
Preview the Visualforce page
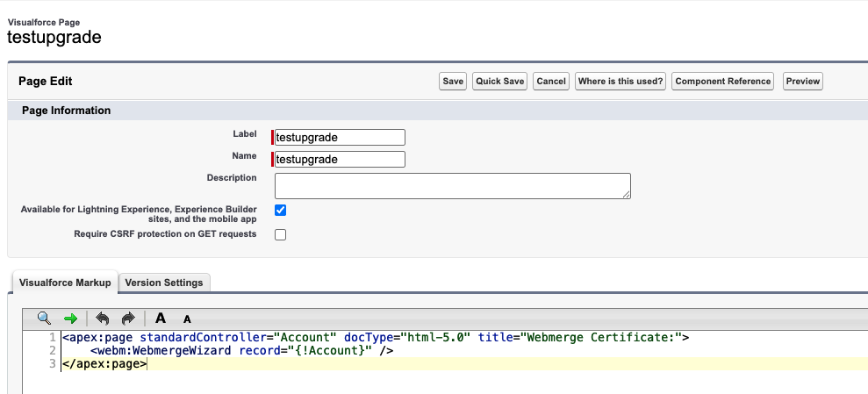pyautogui.click(x=802, y=82)
